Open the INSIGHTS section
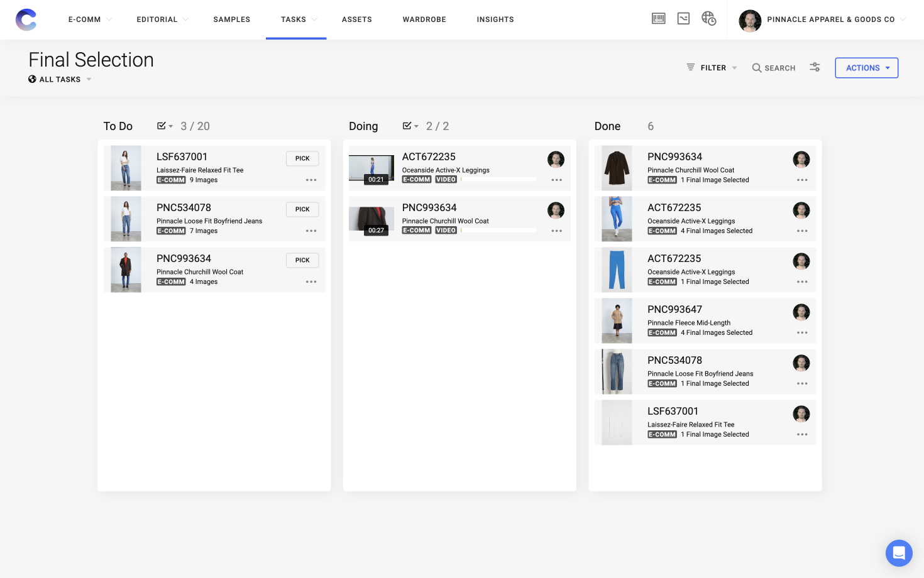 coord(495,19)
